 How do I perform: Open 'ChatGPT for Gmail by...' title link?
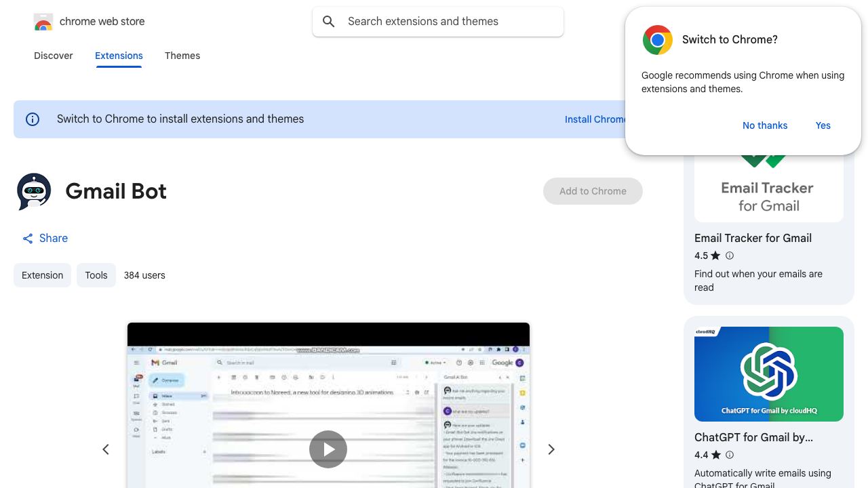click(x=753, y=437)
